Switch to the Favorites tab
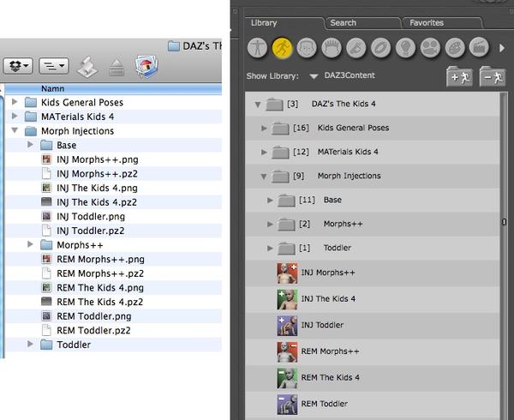Screen dimensions: 514x420 pos(427,22)
